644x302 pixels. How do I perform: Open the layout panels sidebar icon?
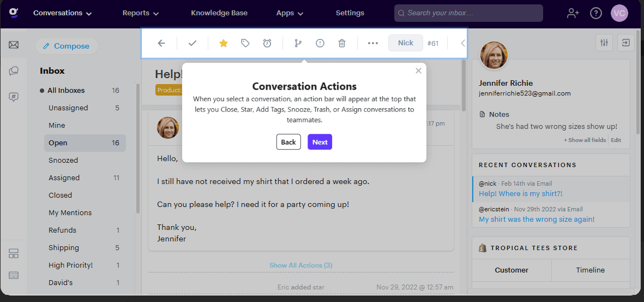(x=14, y=253)
